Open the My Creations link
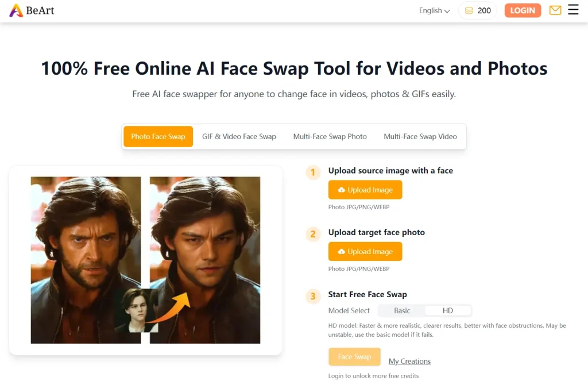This screenshot has width=588, height=384. pyautogui.click(x=409, y=361)
